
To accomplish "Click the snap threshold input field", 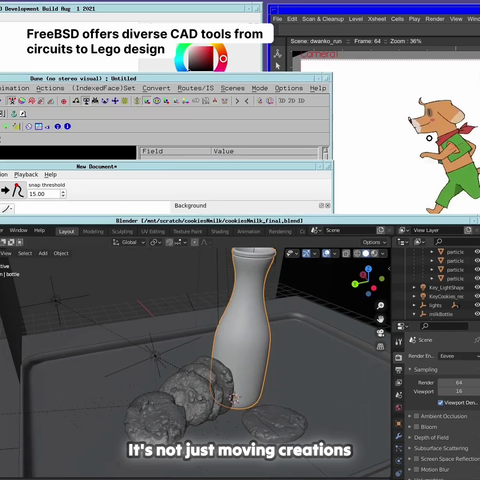I will [44, 194].
